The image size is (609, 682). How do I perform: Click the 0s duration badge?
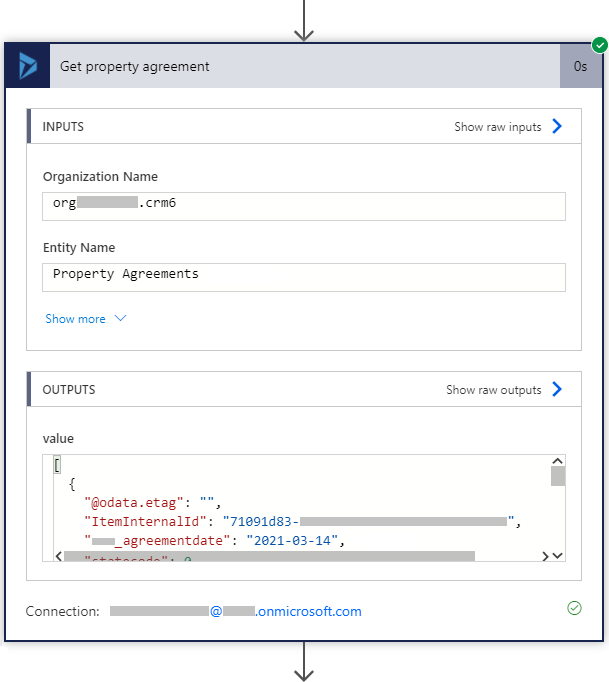click(580, 66)
